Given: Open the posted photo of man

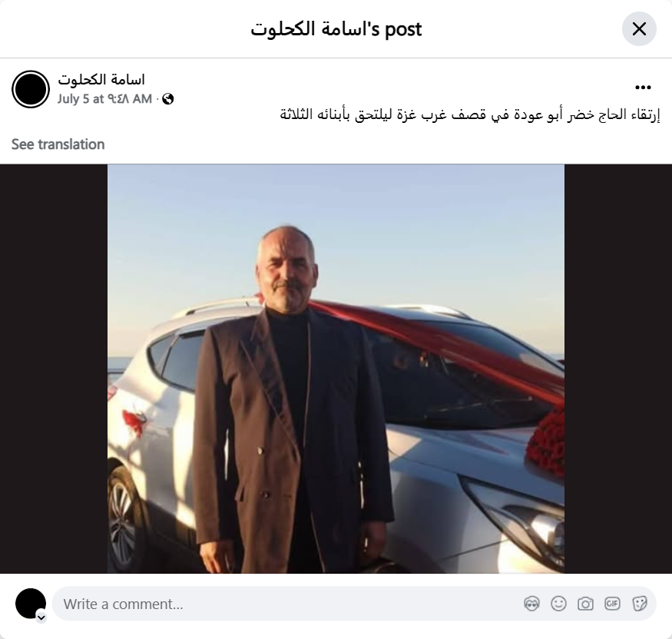Looking at the screenshot, I should [336, 369].
